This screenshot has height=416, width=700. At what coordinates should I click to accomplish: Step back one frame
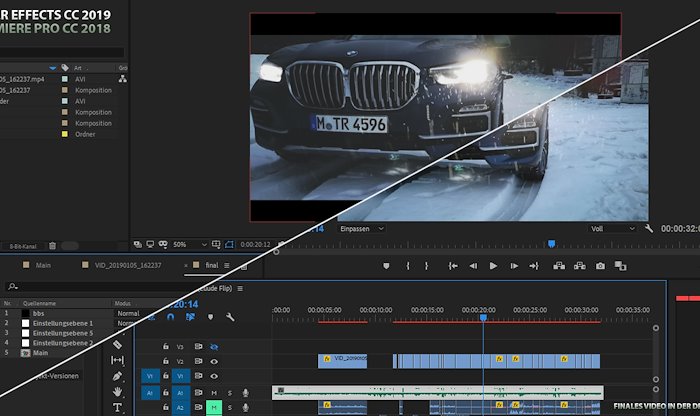click(473, 266)
